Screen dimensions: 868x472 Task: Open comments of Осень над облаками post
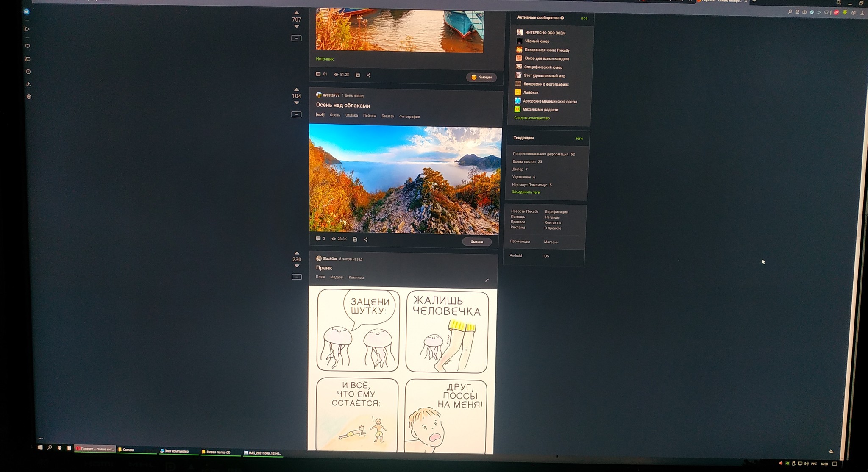(320, 239)
